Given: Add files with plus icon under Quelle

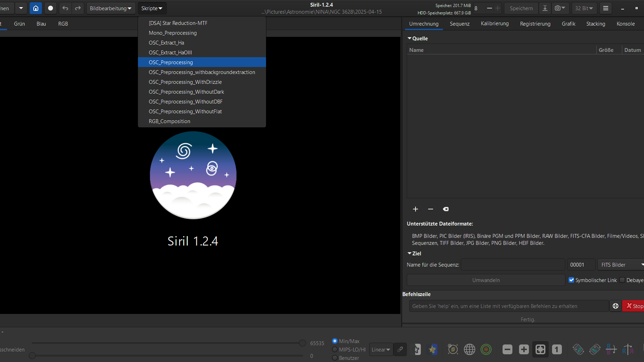Looking at the screenshot, I should coord(416,209).
